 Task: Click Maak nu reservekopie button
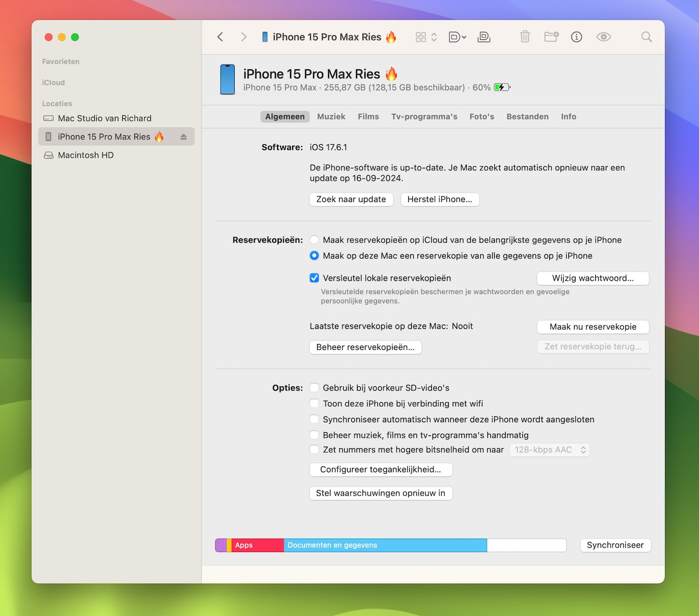pyautogui.click(x=593, y=327)
